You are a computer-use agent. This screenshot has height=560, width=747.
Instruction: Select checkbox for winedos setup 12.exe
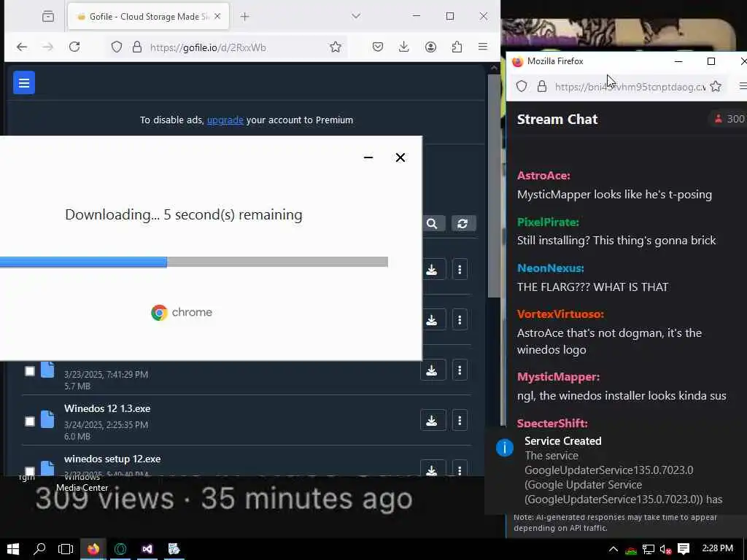[x=29, y=471]
